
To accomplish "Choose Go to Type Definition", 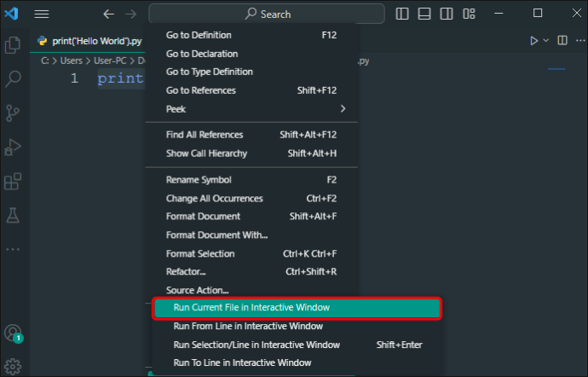I will click(251, 72).
